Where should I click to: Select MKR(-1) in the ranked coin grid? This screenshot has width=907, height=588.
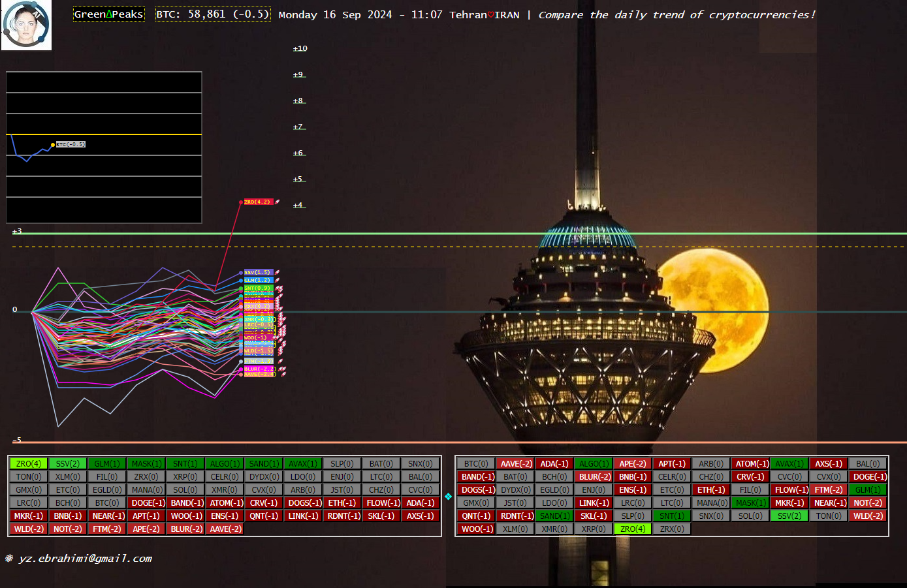29,516
